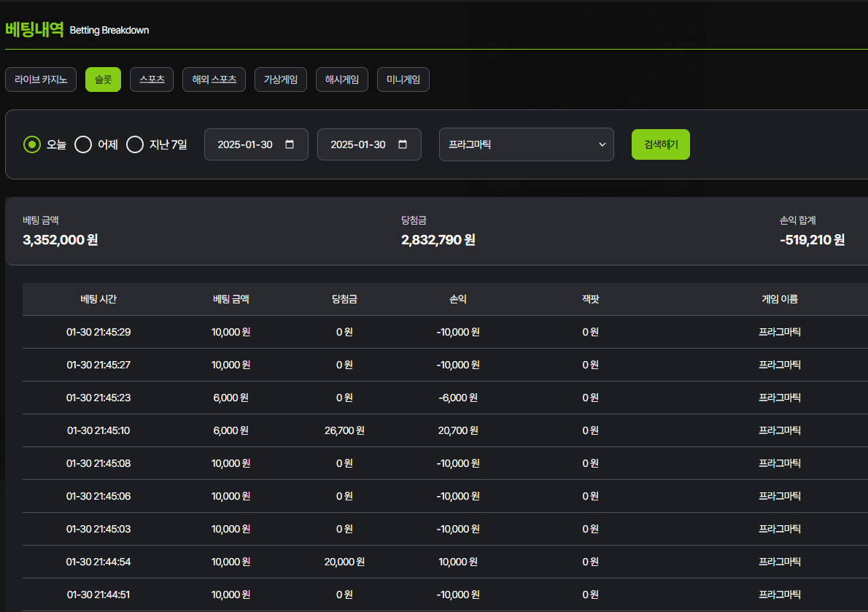Click the end date 2025-01-30 input field
The image size is (868, 612).
click(x=369, y=144)
